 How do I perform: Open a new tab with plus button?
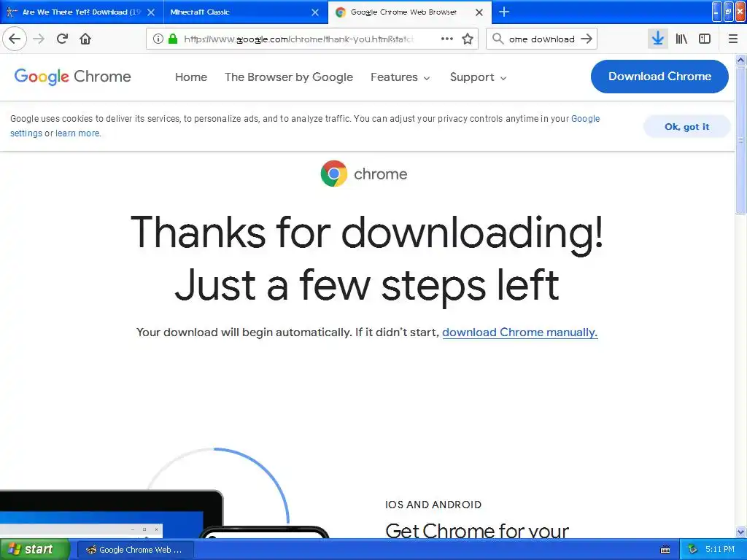(504, 12)
